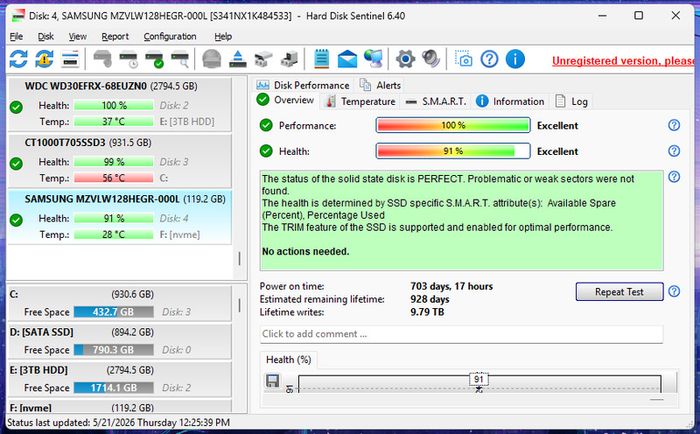Switch to the Disk Performance tab
Viewport: 700px width, 434px height.
point(303,85)
